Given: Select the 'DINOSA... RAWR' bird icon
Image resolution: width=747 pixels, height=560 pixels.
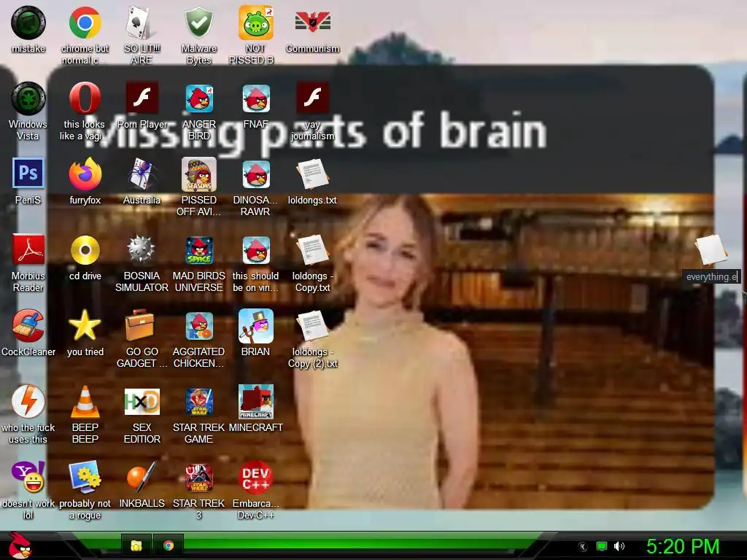Looking at the screenshot, I should [x=256, y=174].
